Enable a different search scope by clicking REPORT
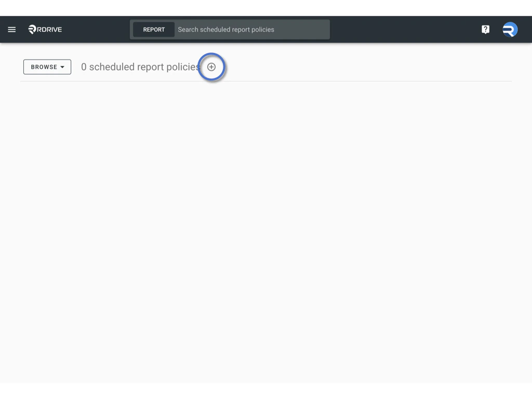This screenshot has height=399, width=532. click(x=154, y=30)
